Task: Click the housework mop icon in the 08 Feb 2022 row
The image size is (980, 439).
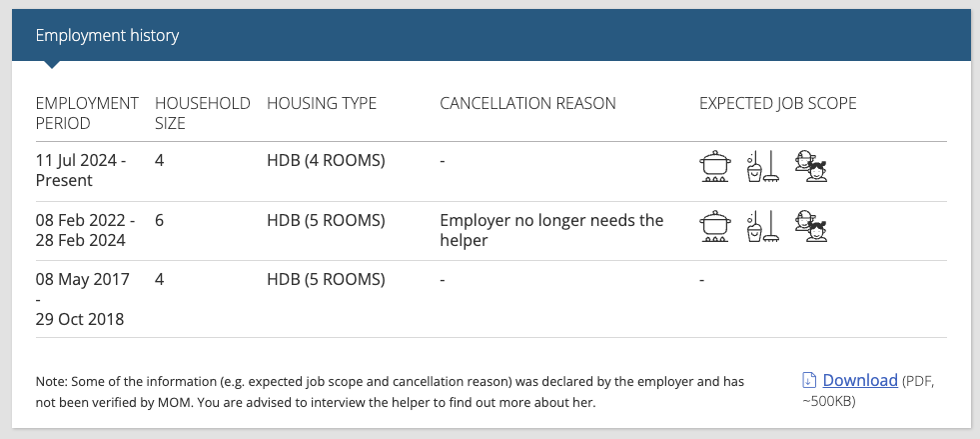Action: 763,226
